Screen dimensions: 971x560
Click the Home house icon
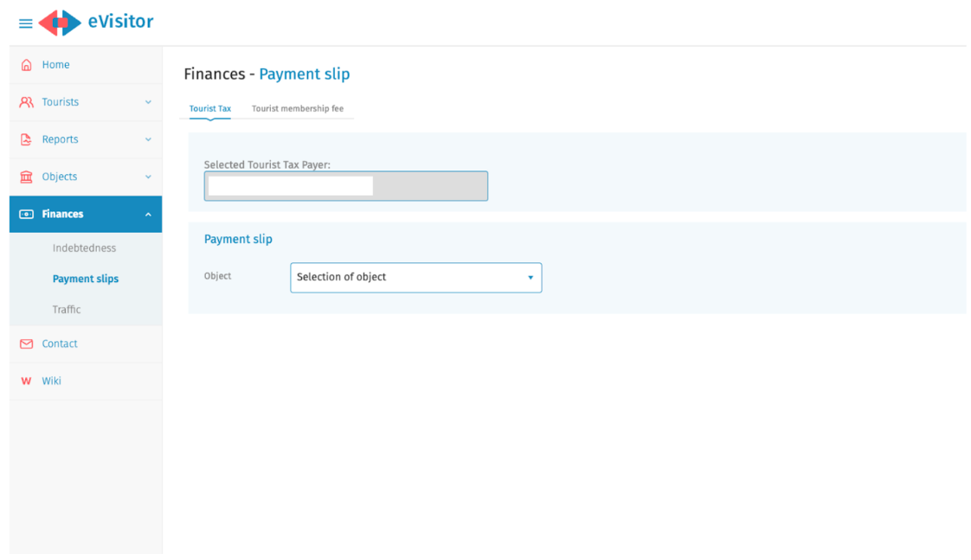(x=26, y=65)
